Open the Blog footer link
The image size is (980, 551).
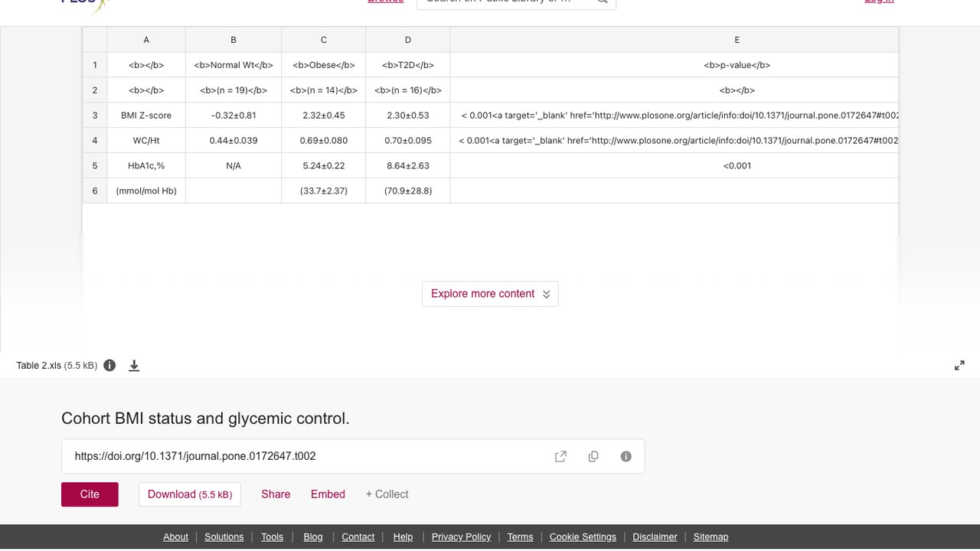[313, 537]
